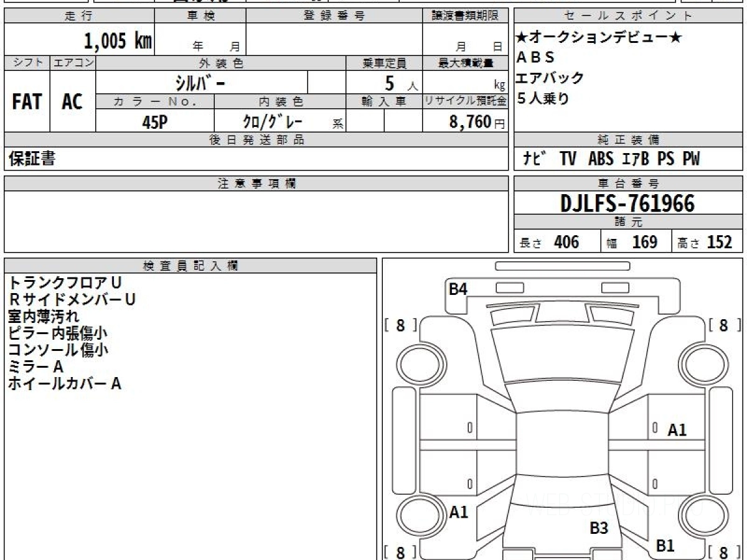Image resolution: width=747 pixels, height=560 pixels.
Task: Click the 走行 header cell
Action: pyautogui.click(x=78, y=16)
